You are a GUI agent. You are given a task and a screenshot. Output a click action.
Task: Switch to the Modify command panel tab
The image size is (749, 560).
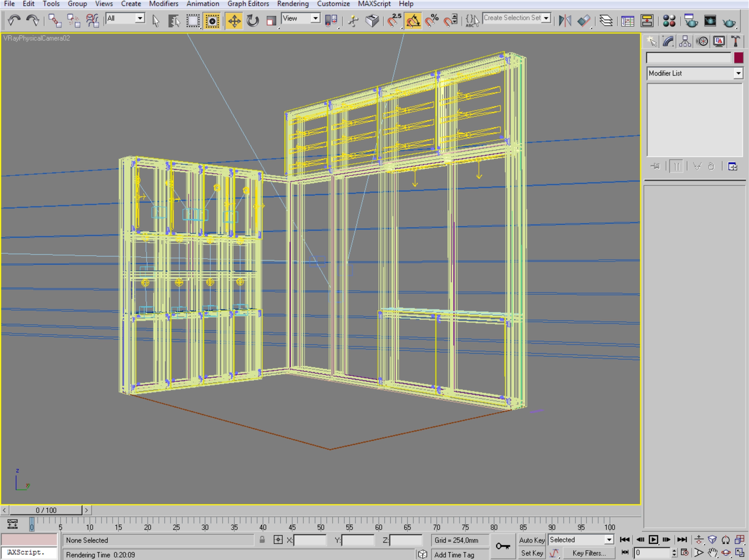point(668,41)
